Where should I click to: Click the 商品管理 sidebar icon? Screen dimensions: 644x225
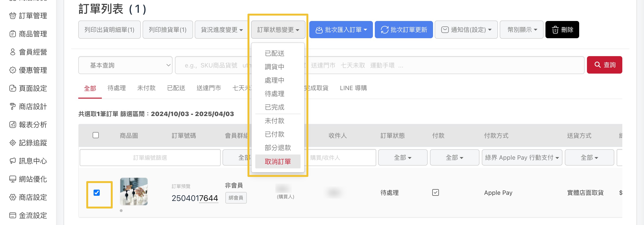pos(12,34)
